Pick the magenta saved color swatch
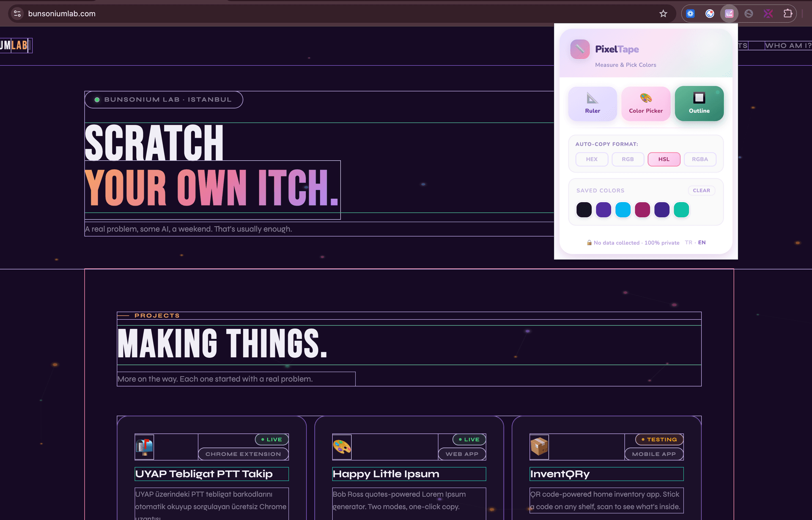 pos(642,210)
